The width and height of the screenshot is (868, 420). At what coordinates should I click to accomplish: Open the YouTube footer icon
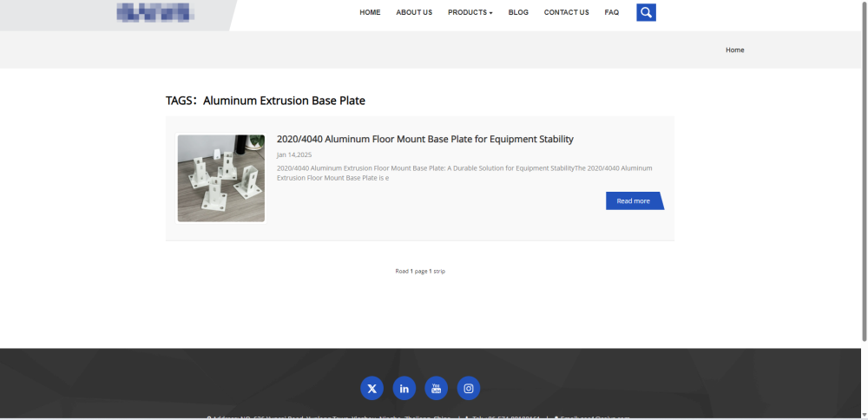437,389
